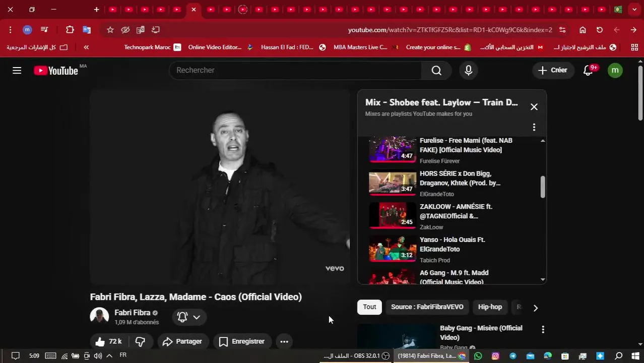Open the Hassan El Fad bookmark
644x363 pixels.
point(293,47)
